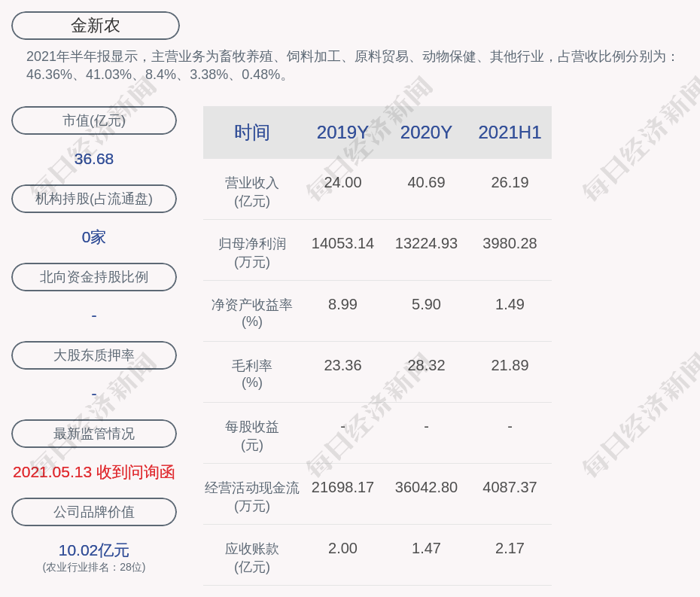Click the 大股东质押率 pill
The width and height of the screenshot is (700, 597).
tap(94, 355)
